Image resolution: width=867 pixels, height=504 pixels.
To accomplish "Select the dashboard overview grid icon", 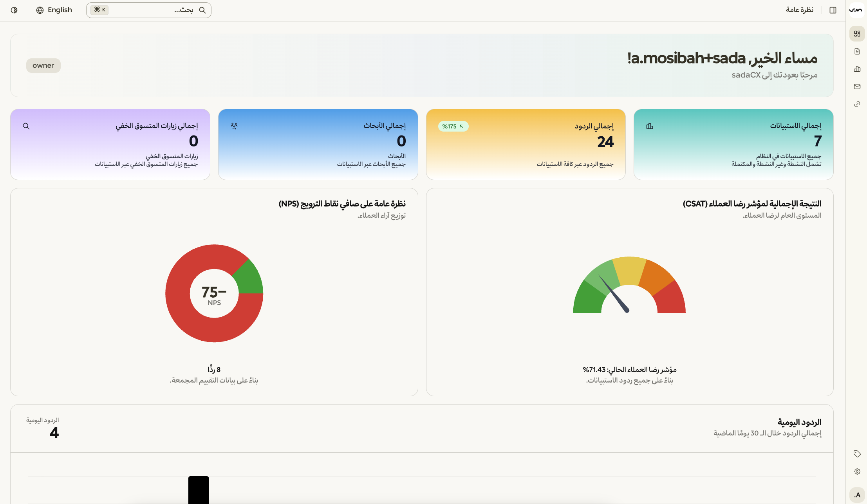I will click(857, 34).
